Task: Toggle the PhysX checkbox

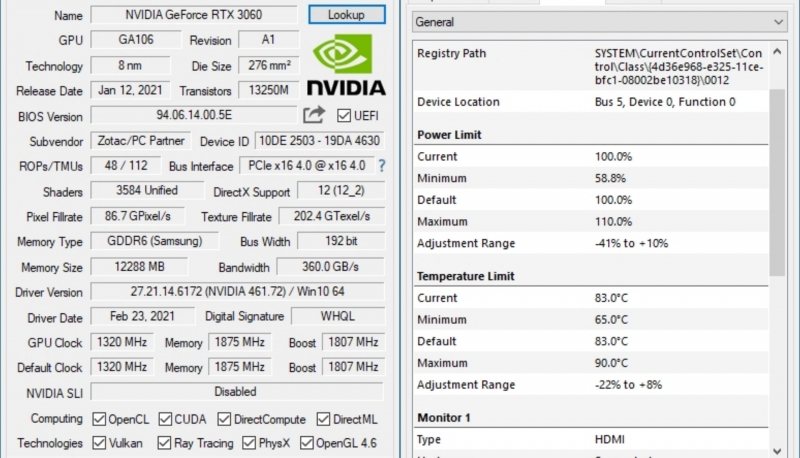Action: [x=249, y=443]
